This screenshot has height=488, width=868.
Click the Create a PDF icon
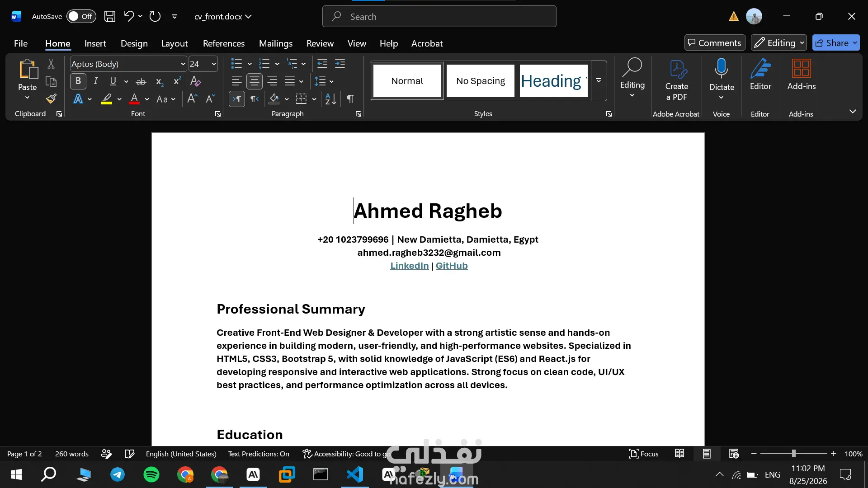[677, 80]
